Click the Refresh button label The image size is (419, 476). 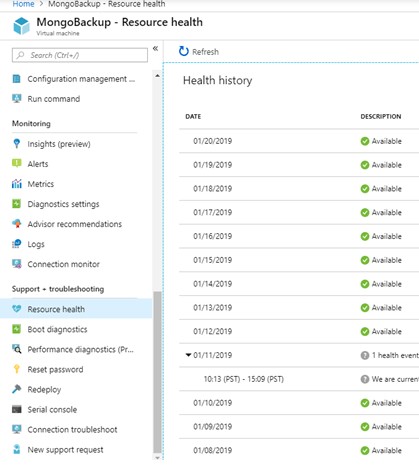pyautogui.click(x=205, y=52)
